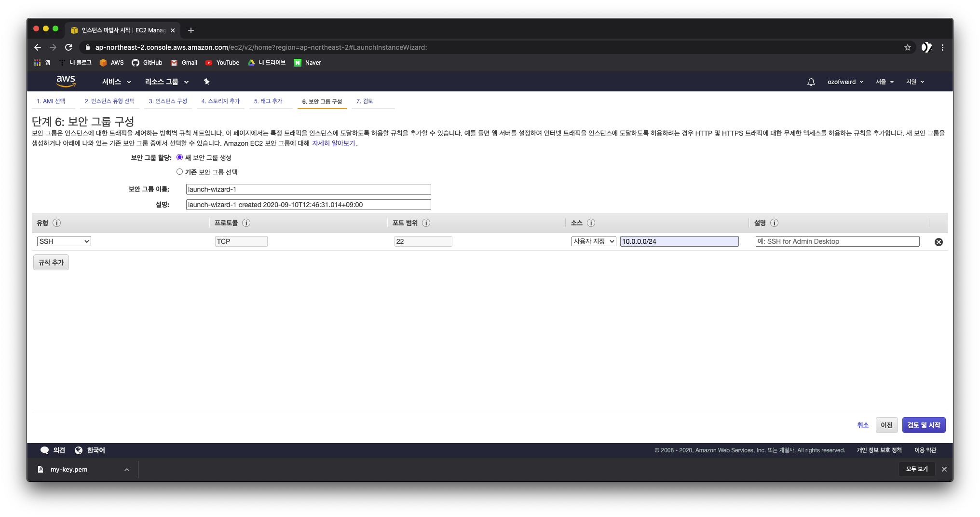Open the my-key.pem downloaded file
980x517 pixels.
(69, 470)
